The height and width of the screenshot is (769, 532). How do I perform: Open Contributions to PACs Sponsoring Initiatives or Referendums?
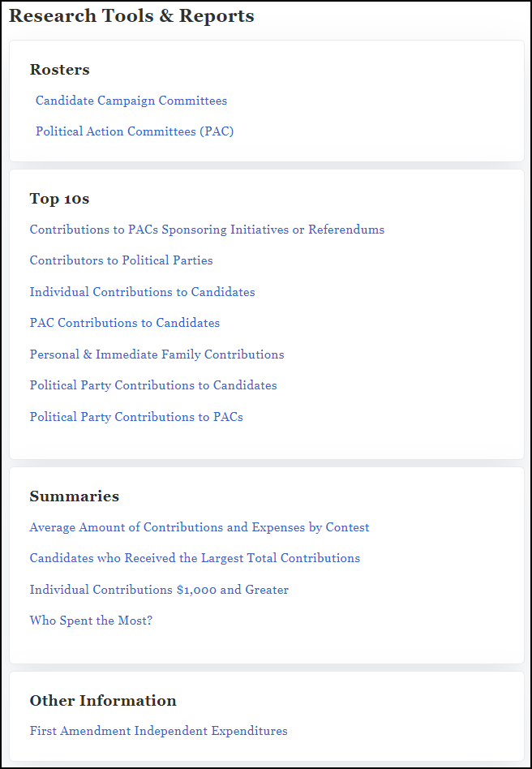[x=207, y=230]
